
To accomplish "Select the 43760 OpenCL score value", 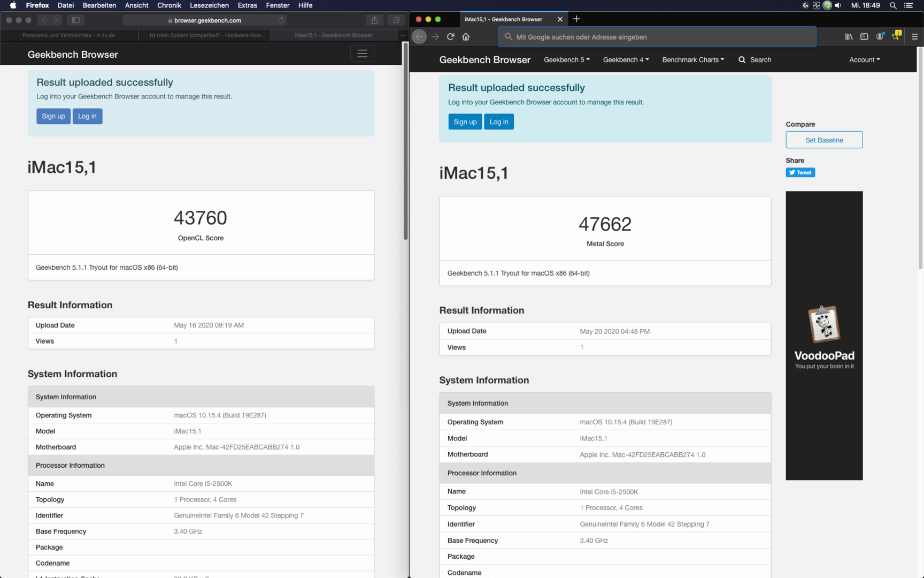I will tap(201, 218).
